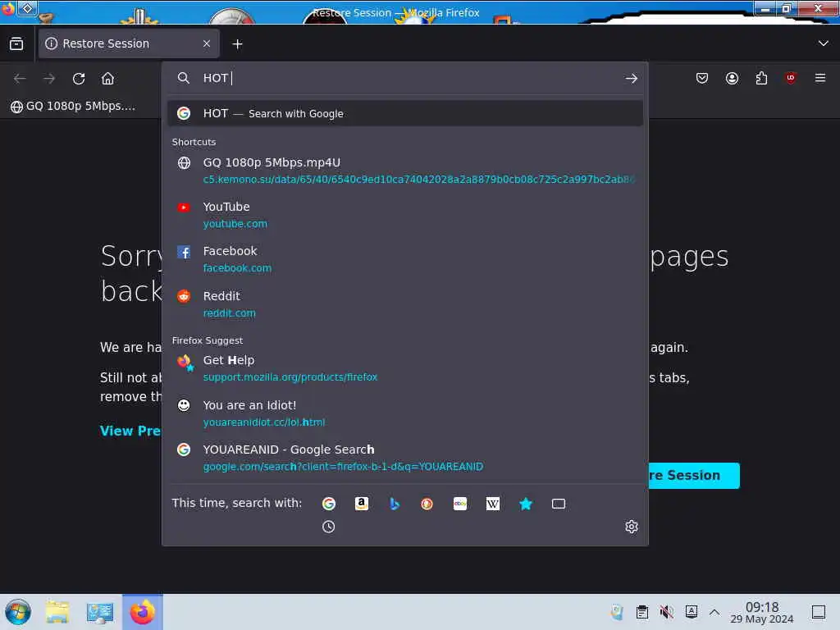Open the Firefox hamburger menu

click(820, 78)
